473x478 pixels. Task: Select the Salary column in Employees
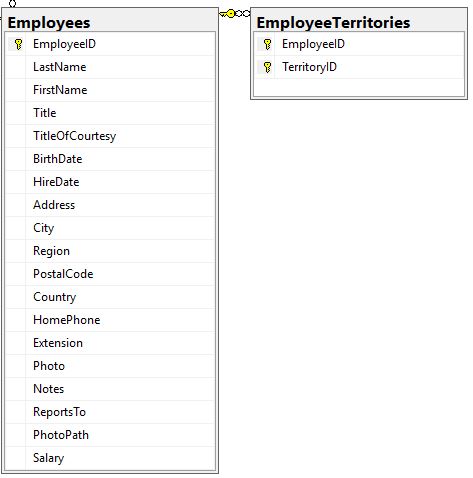point(110,458)
